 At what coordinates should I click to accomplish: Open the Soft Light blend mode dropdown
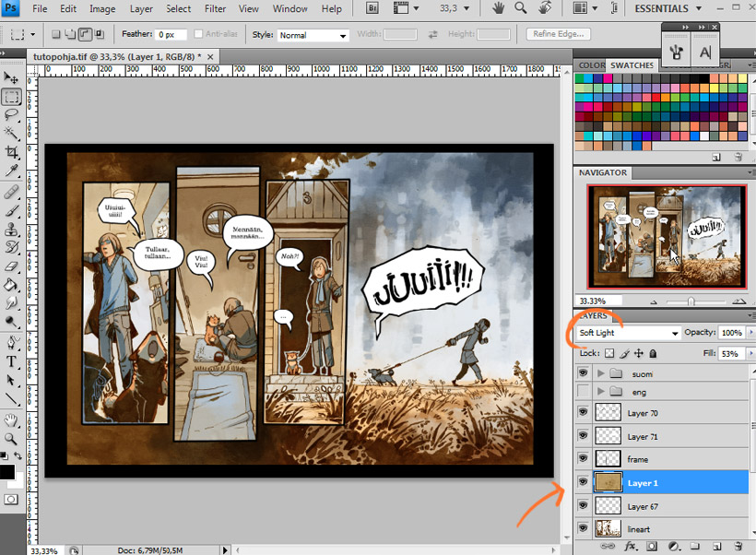[x=629, y=333]
